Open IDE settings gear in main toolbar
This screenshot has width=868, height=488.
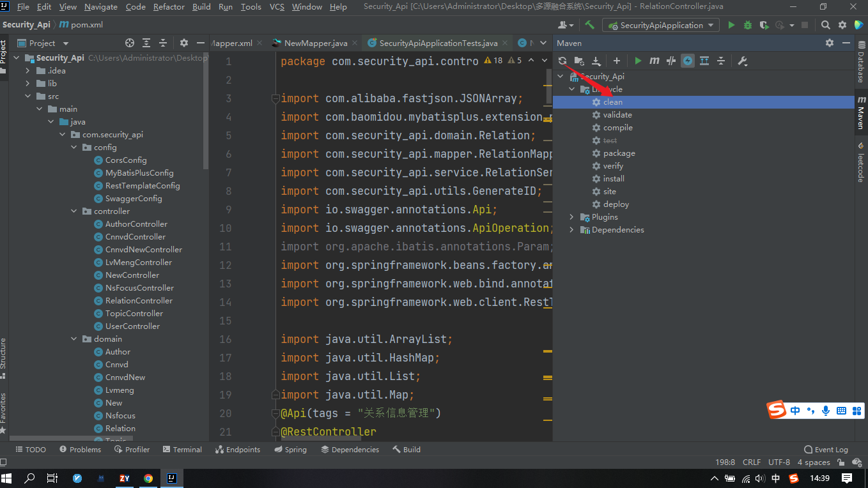[x=842, y=25]
